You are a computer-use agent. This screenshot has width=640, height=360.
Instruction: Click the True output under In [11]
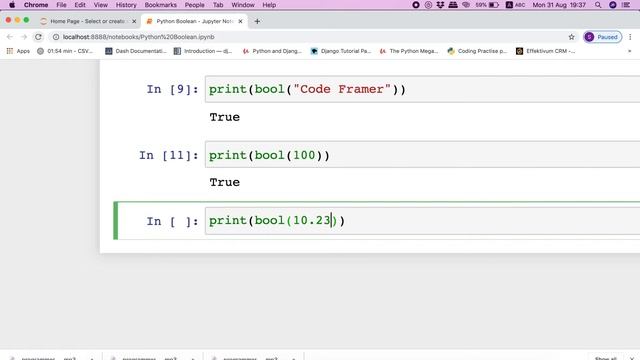(224, 182)
